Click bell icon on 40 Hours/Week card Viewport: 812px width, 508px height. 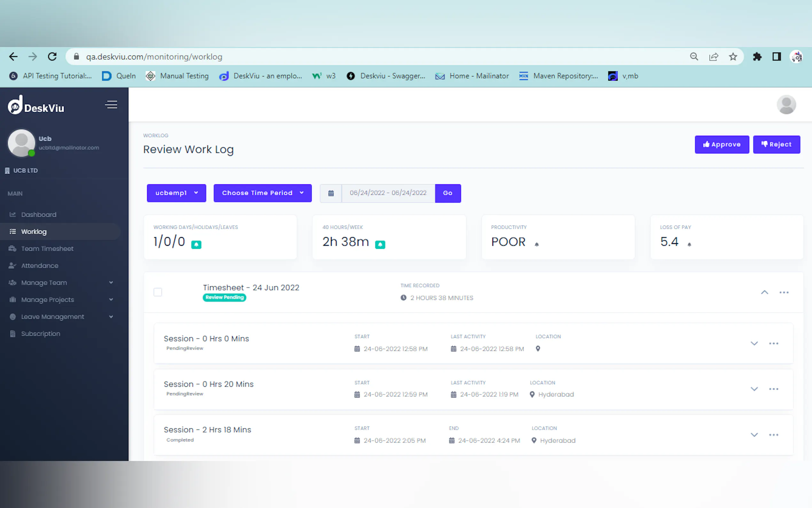pos(380,245)
